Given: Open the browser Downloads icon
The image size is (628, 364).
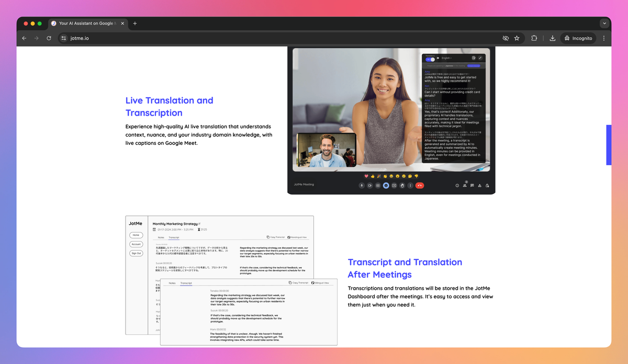Looking at the screenshot, I should pyautogui.click(x=553, y=38).
